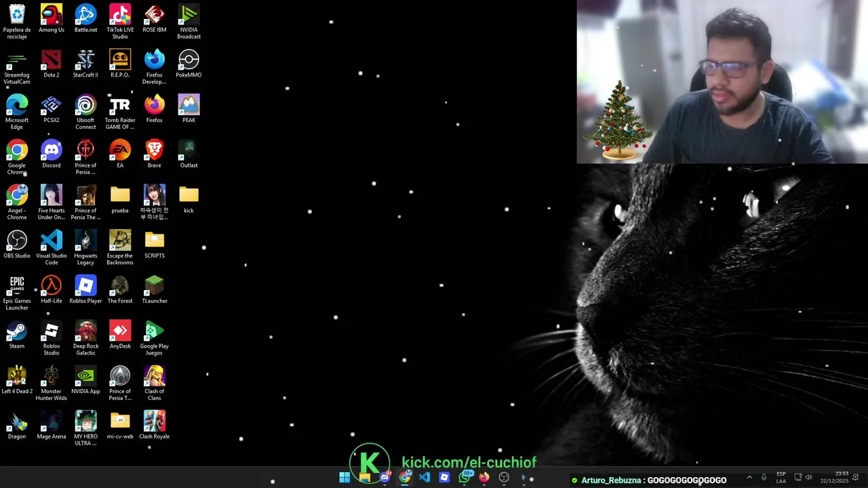Select the PokeMMO desktop icon

coord(189,64)
